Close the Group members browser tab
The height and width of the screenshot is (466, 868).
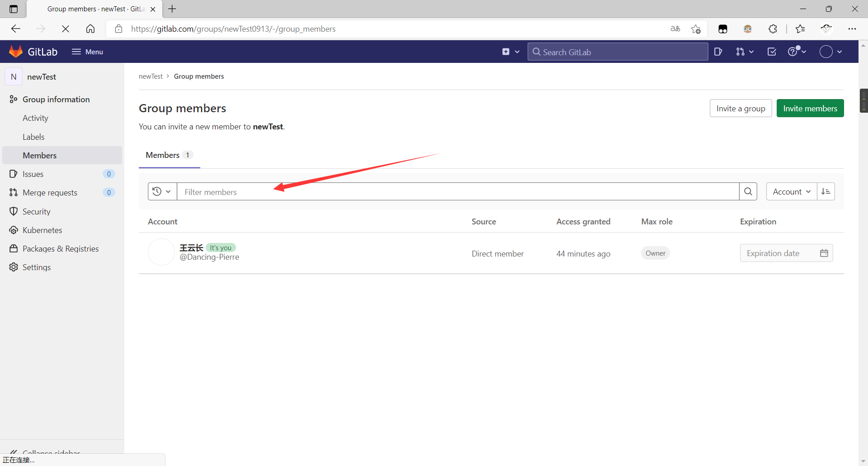coord(153,9)
